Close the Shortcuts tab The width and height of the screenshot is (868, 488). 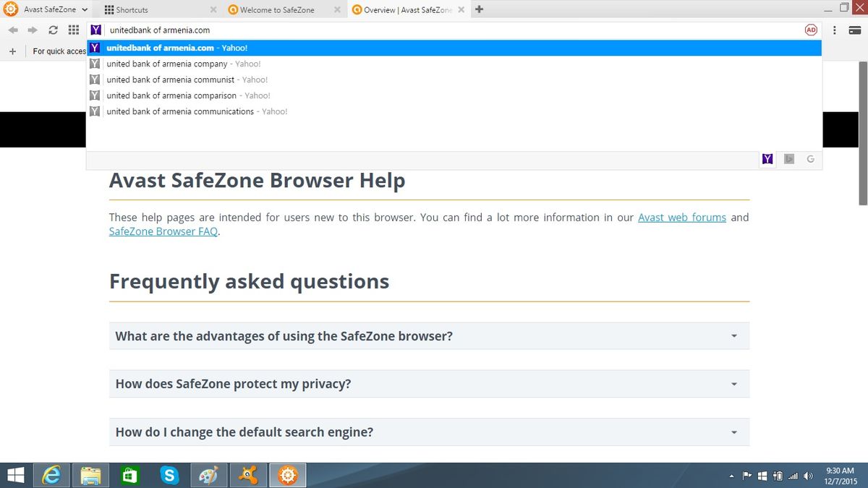tap(213, 10)
